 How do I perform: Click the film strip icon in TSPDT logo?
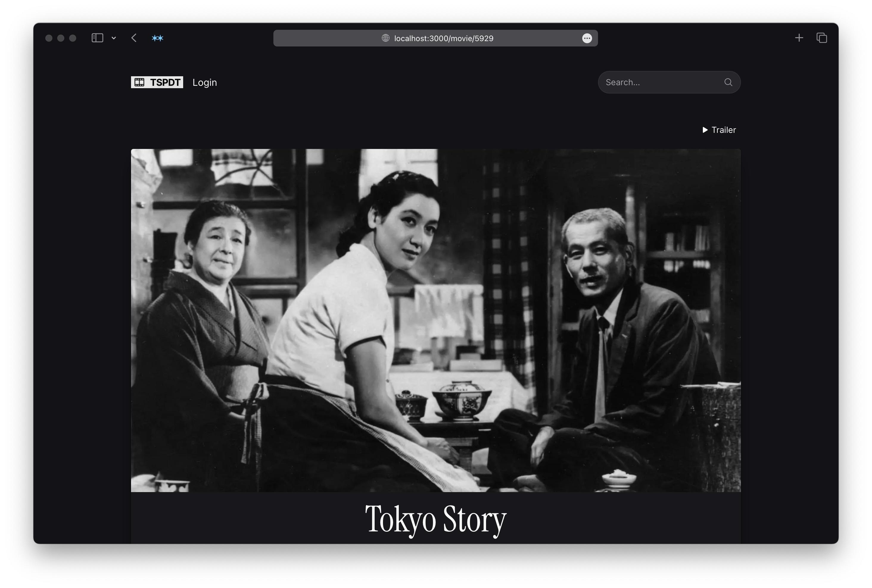[x=139, y=82]
